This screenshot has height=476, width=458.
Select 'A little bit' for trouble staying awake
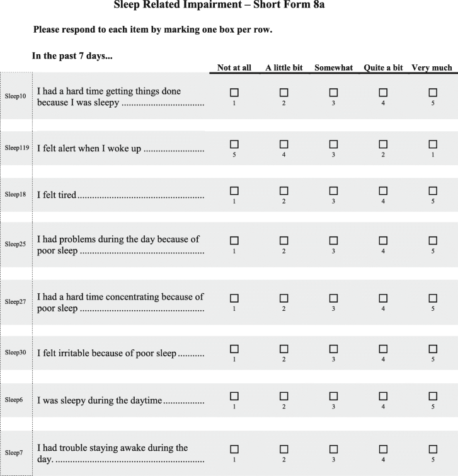click(284, 449)
